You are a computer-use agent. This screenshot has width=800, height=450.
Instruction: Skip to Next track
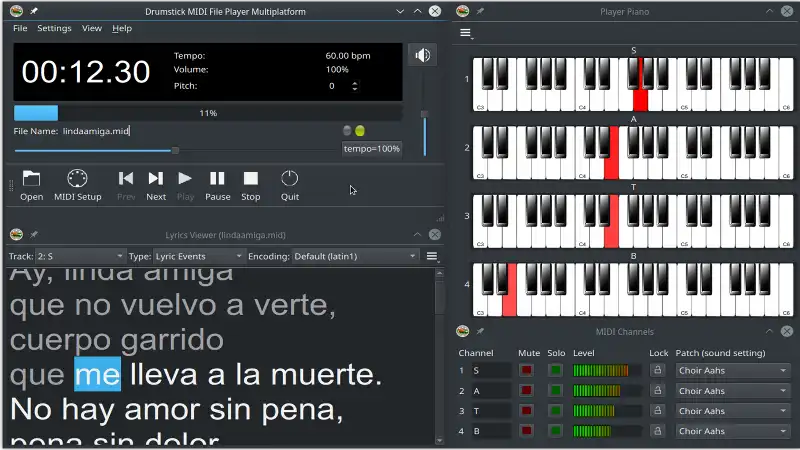point(156,185)
